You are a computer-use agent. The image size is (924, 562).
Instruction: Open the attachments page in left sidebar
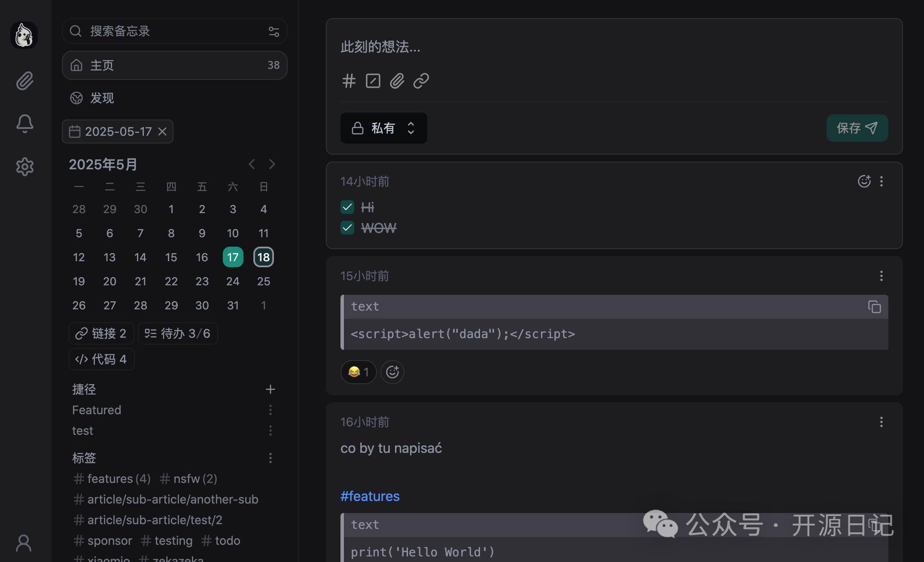tap(24, 81)
